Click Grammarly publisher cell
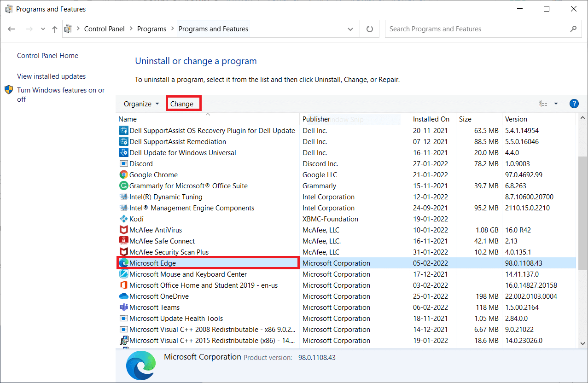 point(320,186)
